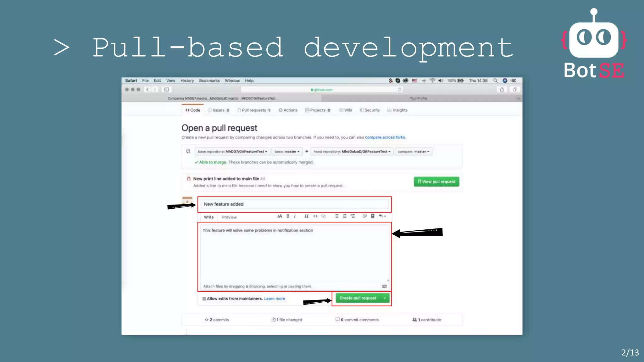
Task: Click the text size (AA) formatting icon
Action: [x=280, y=216]
